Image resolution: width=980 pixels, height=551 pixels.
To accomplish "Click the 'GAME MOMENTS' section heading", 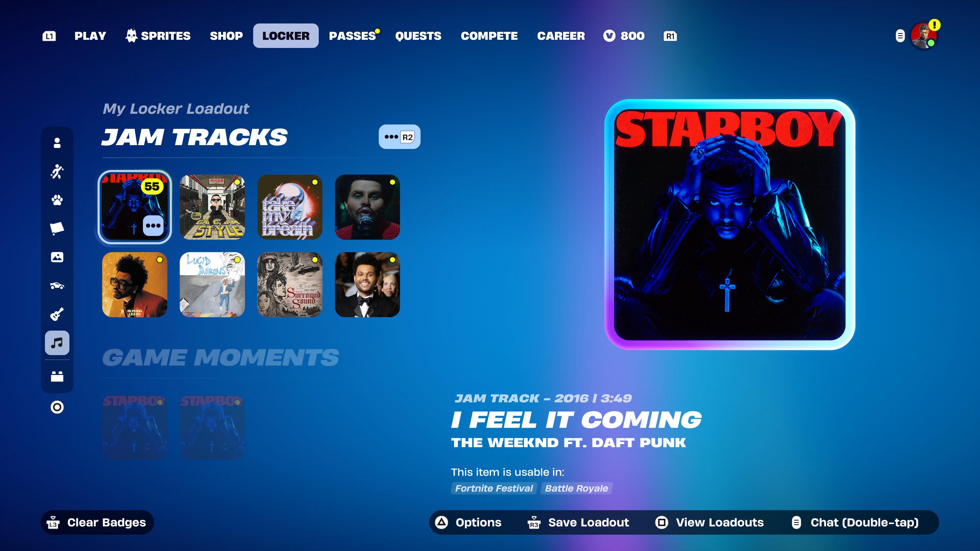I will click(221, 358).
